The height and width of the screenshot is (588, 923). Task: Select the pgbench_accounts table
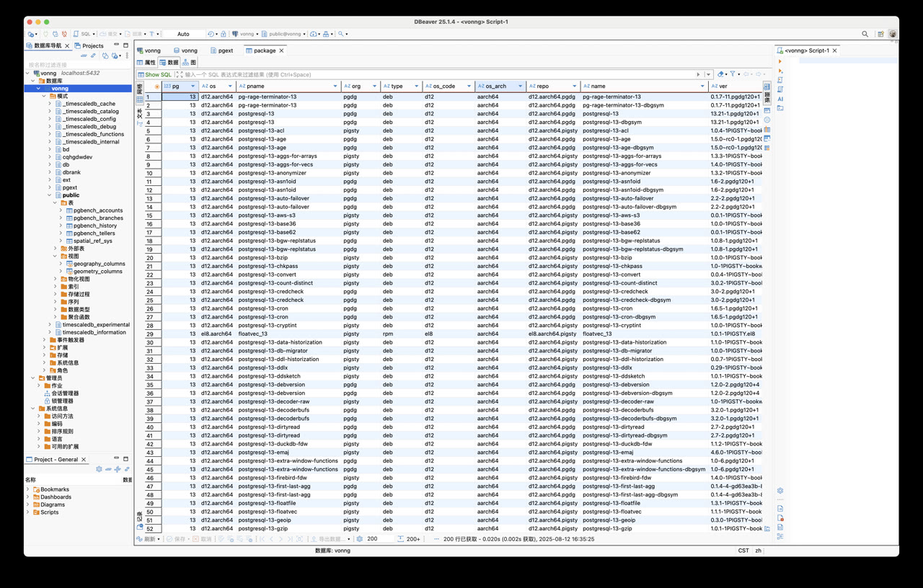point(98,210)
